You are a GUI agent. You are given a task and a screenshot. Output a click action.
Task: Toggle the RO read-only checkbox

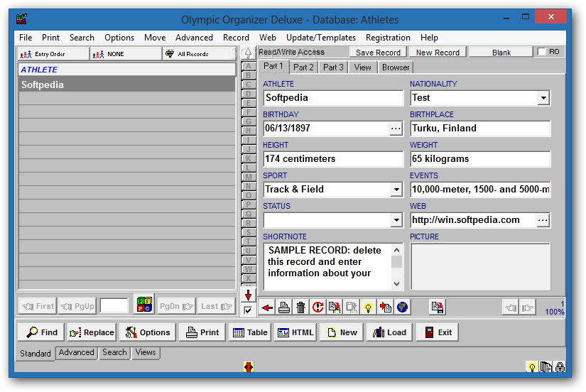pyautogui.click(x=541, y=52)
